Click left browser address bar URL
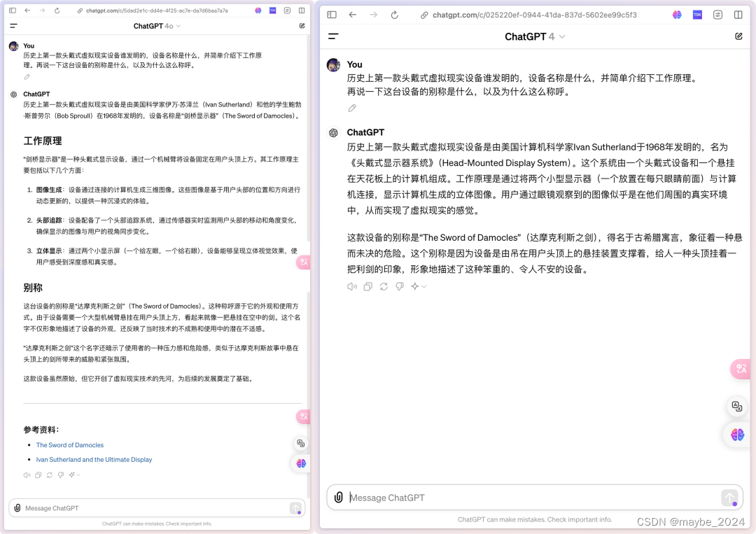 coord(157,10)
